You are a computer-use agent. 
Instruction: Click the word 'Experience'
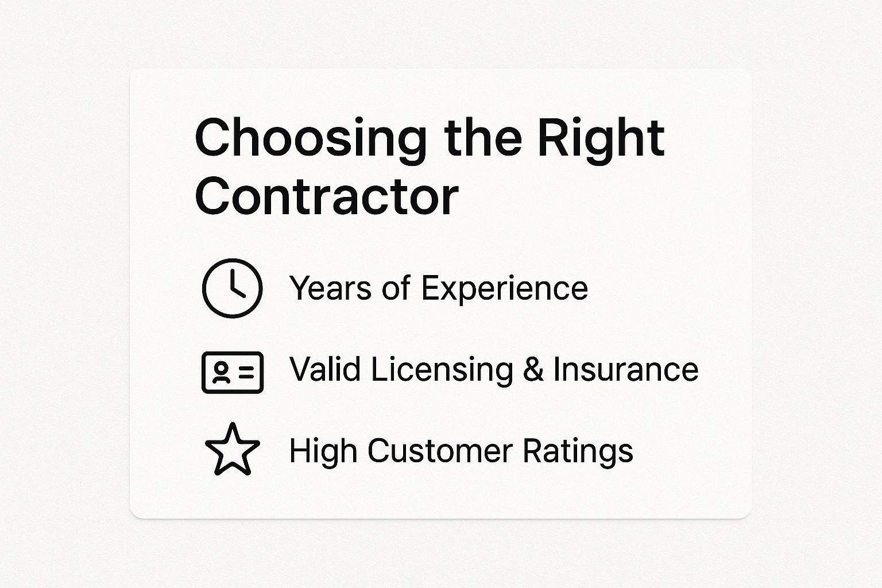point(505,288)
